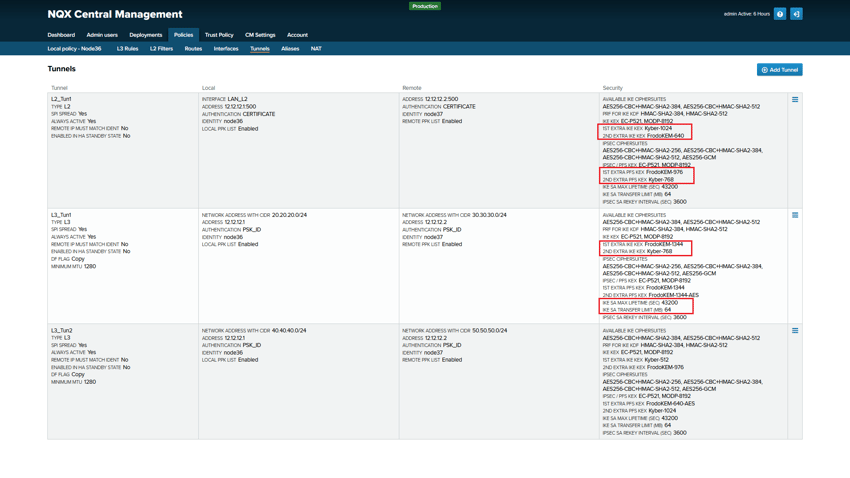
Task: Open the Dashboard menu
Action: (61, 35)
